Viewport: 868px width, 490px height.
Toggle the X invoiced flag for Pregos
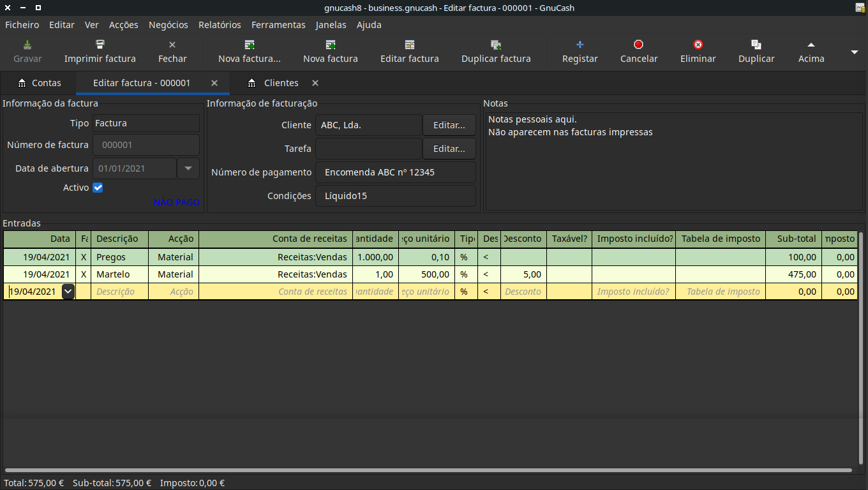[84, 257]
